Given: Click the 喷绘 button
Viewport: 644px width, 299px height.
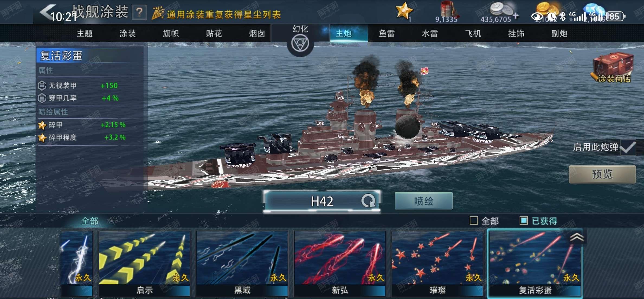Looking at the screenshot, I should [x=424, y=201].
